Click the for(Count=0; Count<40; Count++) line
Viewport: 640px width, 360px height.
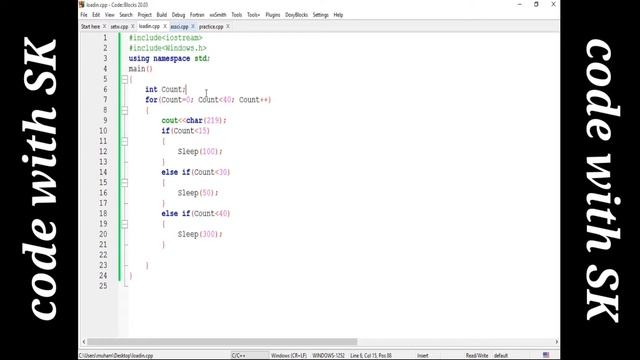(208, 100)
